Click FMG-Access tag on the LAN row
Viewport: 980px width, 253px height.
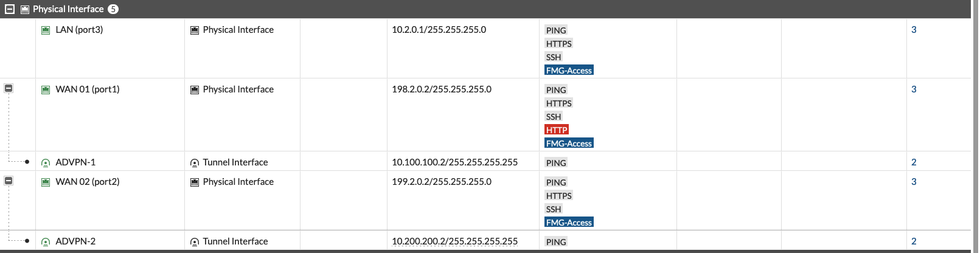pos(569,71)
